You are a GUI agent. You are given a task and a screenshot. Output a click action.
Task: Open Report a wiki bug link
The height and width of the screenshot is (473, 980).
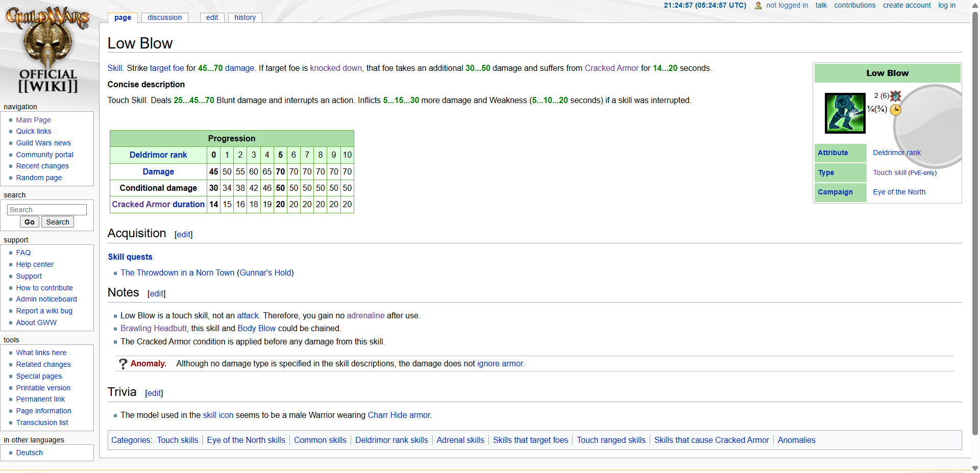(x=44, y=311)
